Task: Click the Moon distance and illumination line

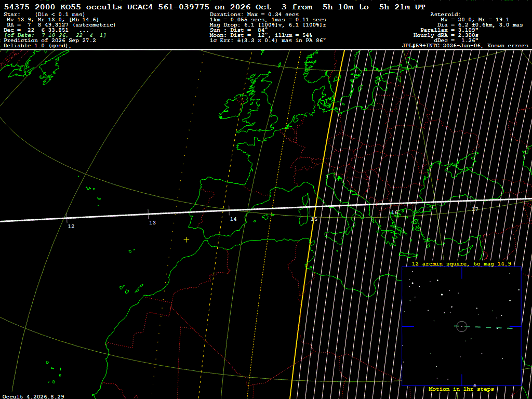Action: tap(261, 35)
